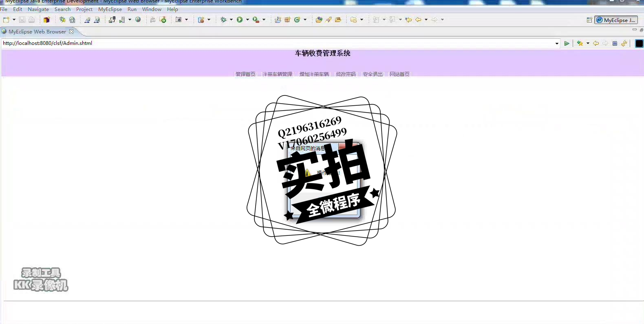Open the Edit menu
Screen dimensions: 644x324
coord(18,9)
